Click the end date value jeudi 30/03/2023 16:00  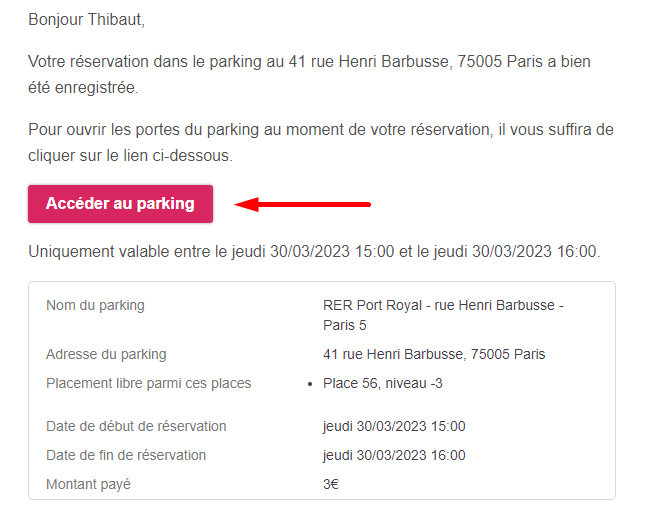tap(394, 456)
